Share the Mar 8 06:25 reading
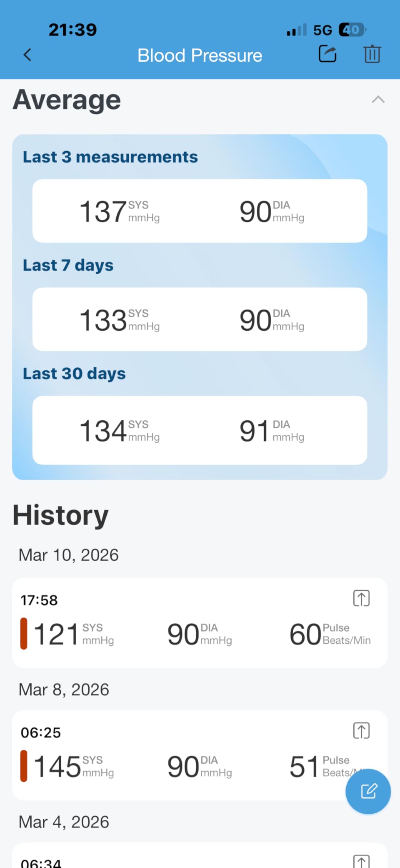 361,731
